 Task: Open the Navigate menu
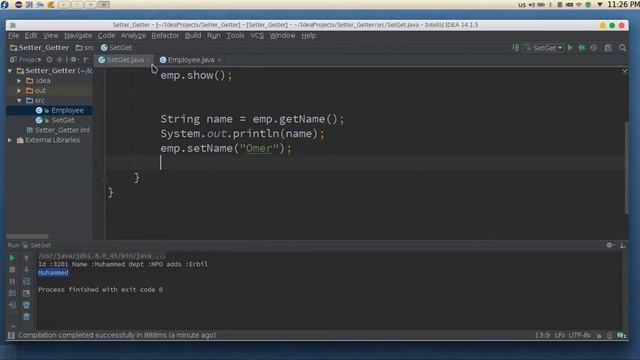[78, 36]
